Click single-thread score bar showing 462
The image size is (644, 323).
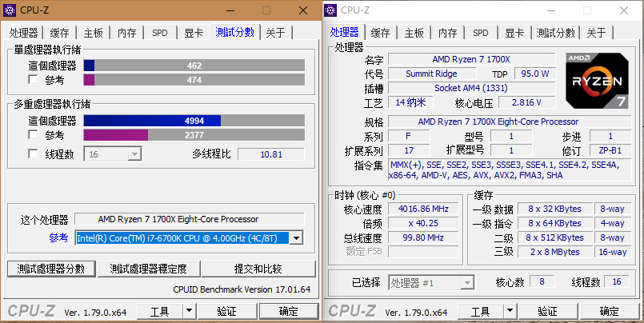(x=194, y=66)
